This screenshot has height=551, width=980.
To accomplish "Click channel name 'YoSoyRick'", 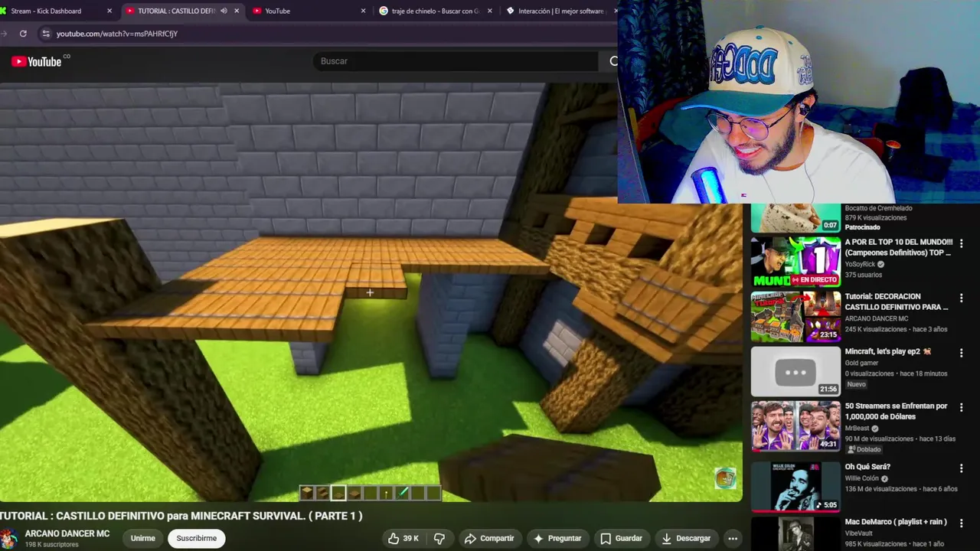I will pyautogui.click(x=860, y=264).
